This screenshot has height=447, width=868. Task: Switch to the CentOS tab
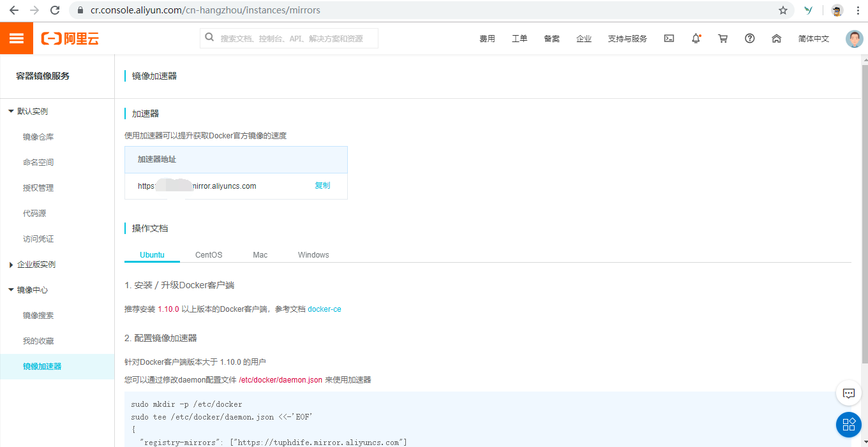pos(208,254)
